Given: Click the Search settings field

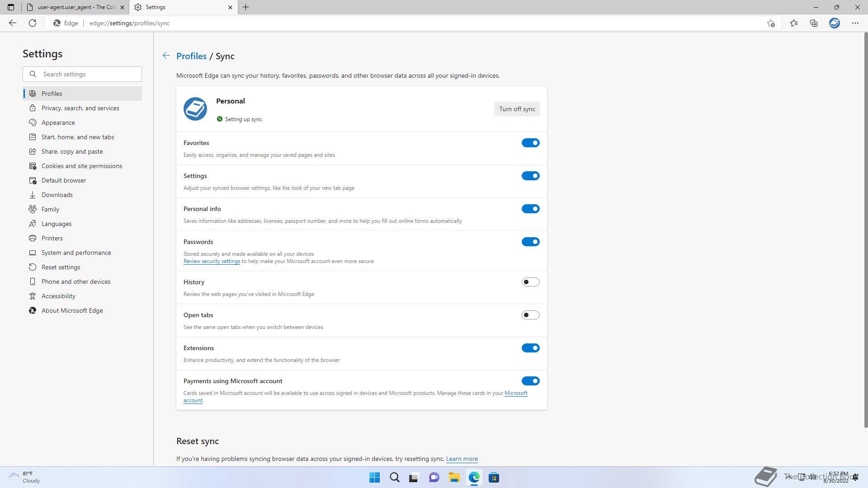Looking at the screenshot, I should pos(82,74).
